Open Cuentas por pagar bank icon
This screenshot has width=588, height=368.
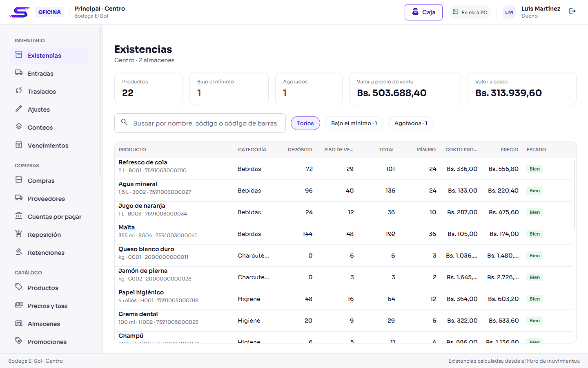19,216
